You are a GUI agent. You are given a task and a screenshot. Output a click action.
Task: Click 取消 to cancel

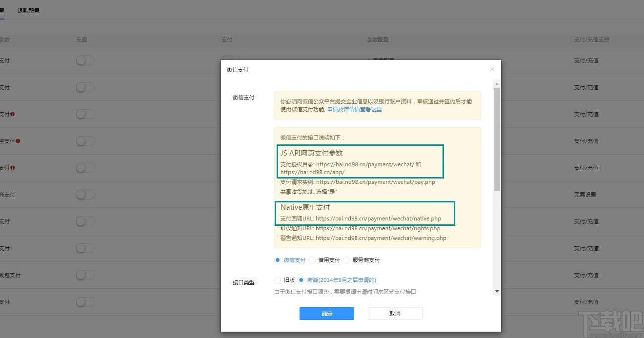pos(395,314)
